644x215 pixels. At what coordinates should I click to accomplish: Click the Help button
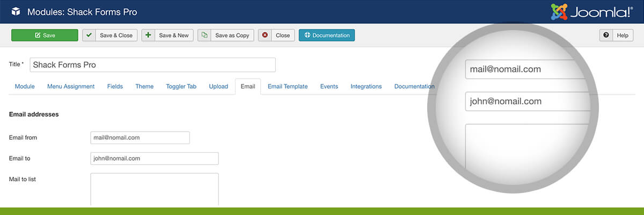pos(616,35)
